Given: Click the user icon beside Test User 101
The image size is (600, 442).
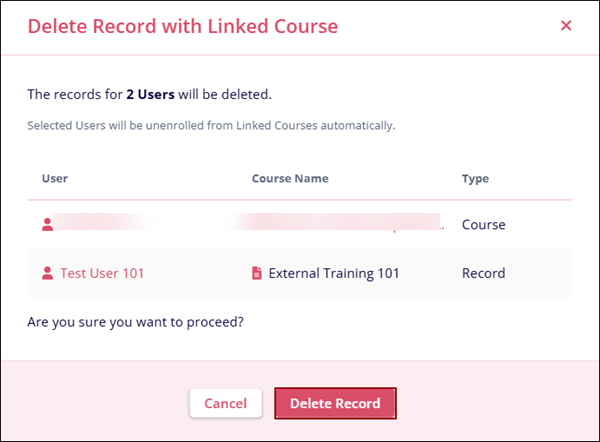Looking at the screenshot, I should click(47, 273).
